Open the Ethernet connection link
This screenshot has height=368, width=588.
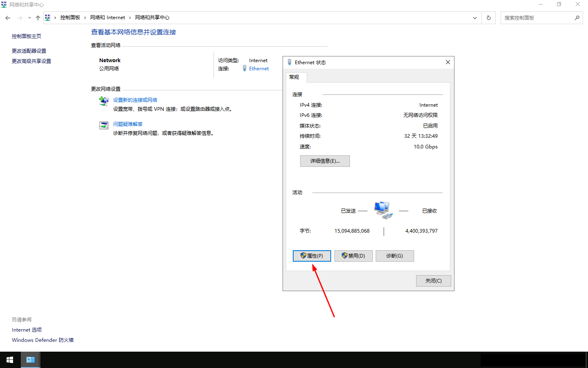click(259, 69)
